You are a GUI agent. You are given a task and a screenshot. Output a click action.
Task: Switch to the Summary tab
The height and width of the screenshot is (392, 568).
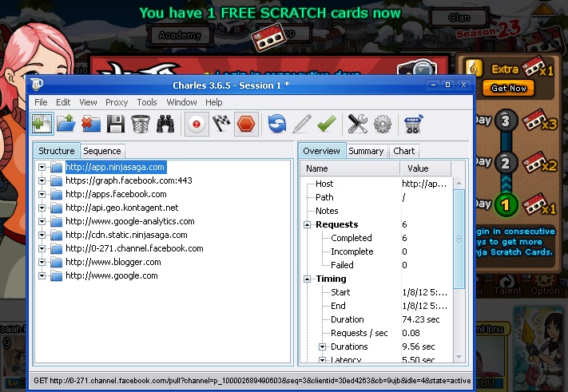click(366, 151)
